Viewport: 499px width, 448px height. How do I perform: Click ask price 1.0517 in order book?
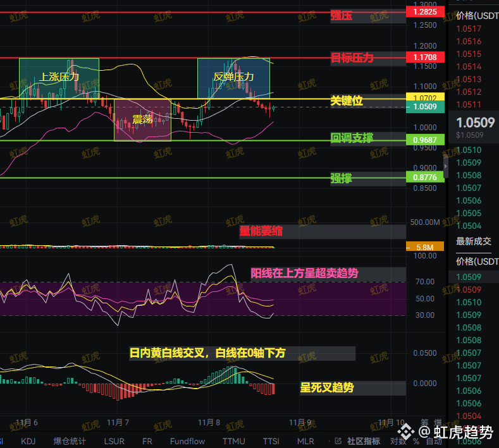pos(469,29)
